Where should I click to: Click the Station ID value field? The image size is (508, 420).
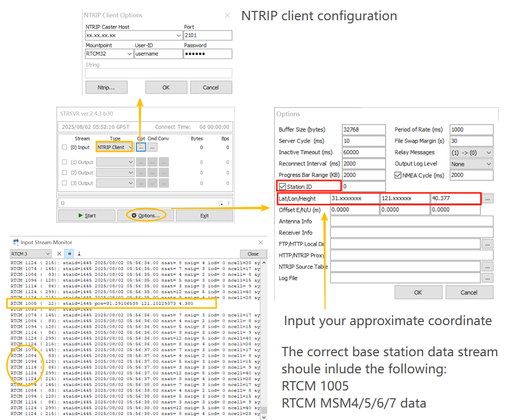pos(364,186)
